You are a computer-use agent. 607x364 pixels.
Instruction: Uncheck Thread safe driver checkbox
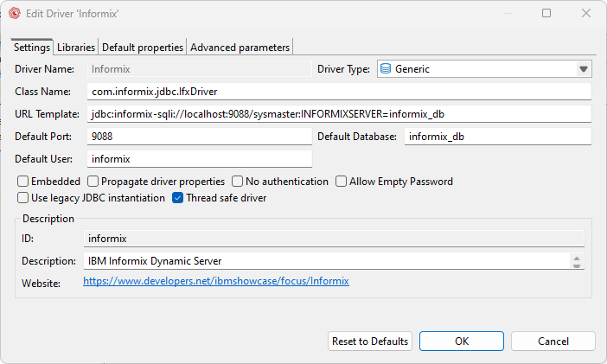[x=178, y=198]
